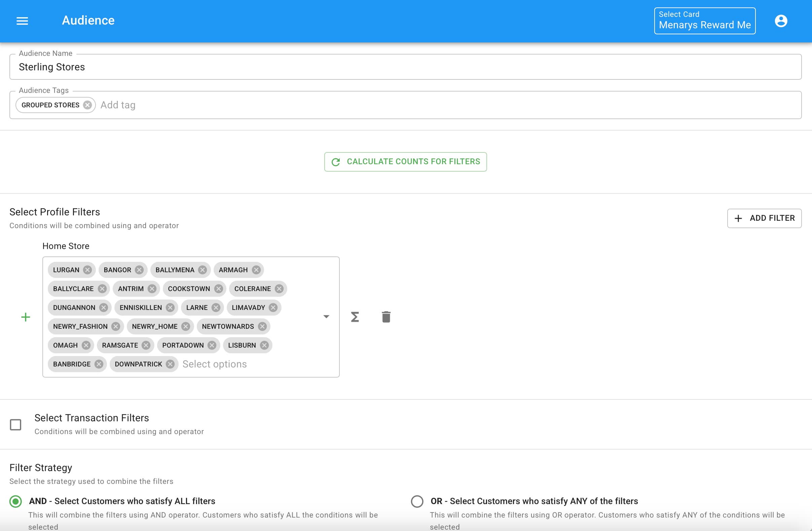Click the Add Filter button

click(765, 218)
